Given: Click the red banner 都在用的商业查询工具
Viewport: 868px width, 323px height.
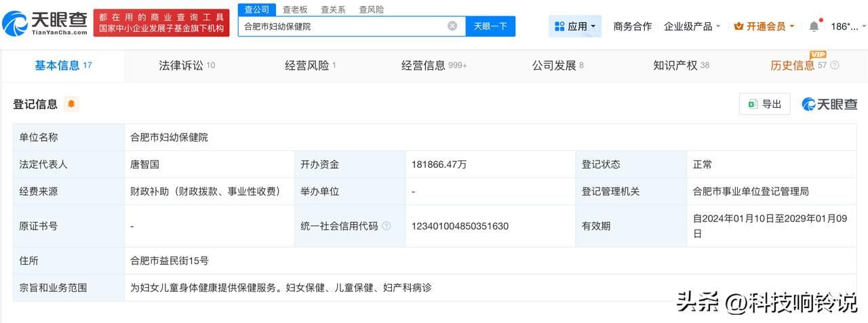Looking at the screenshot, I should (x=161, y=23).
